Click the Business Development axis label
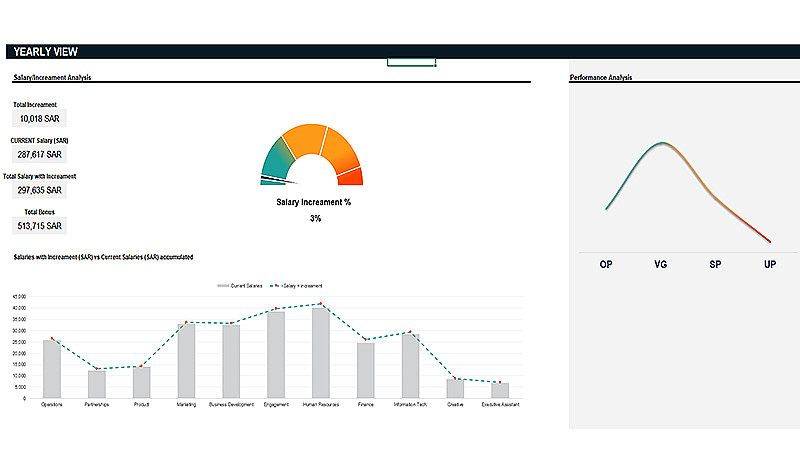800x470 pixels. click(231, 404)
